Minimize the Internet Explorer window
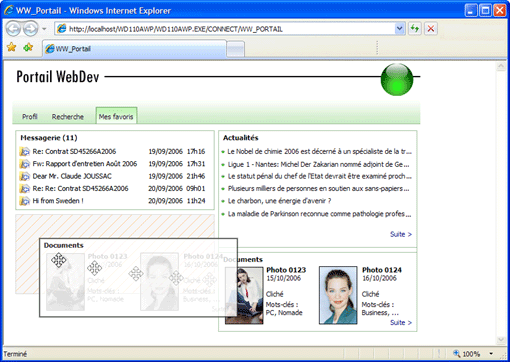Image resolution: width=510 pixels, height=362 pixels. pyautogui.click(x=471, y=11)
